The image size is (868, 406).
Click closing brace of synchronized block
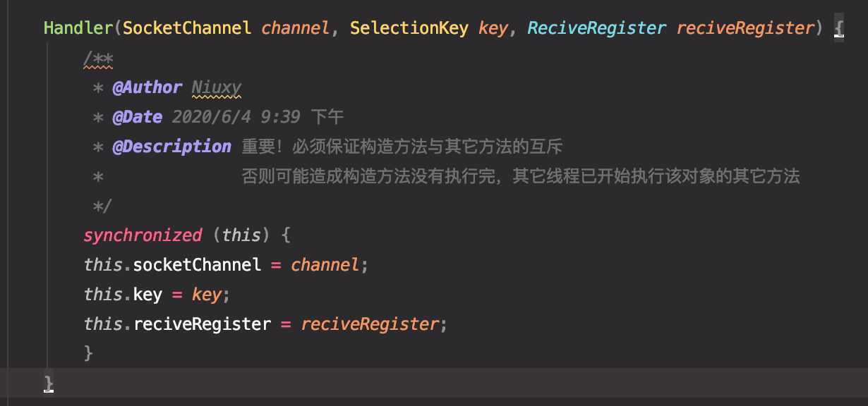[x=88, y=352]
